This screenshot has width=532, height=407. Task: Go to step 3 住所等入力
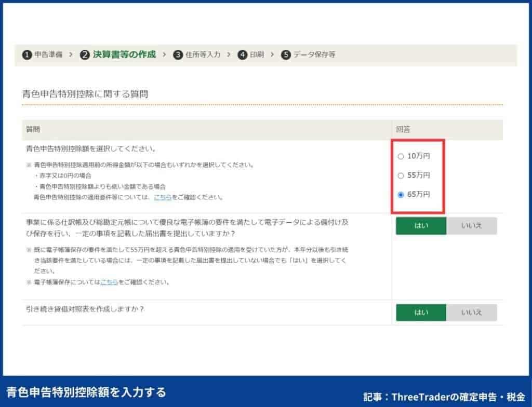(197, 55)
